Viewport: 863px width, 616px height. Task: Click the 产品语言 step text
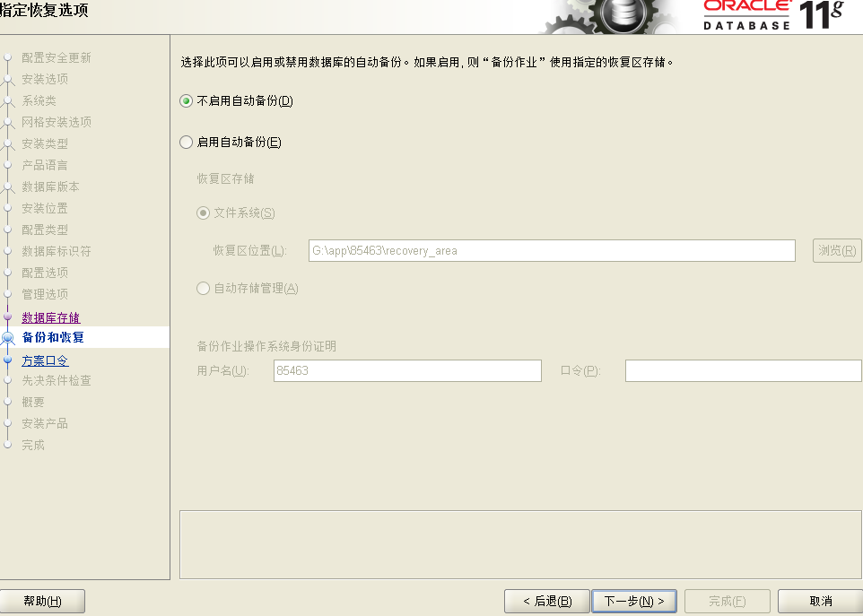pyautogui.click(x=45, y=165)
